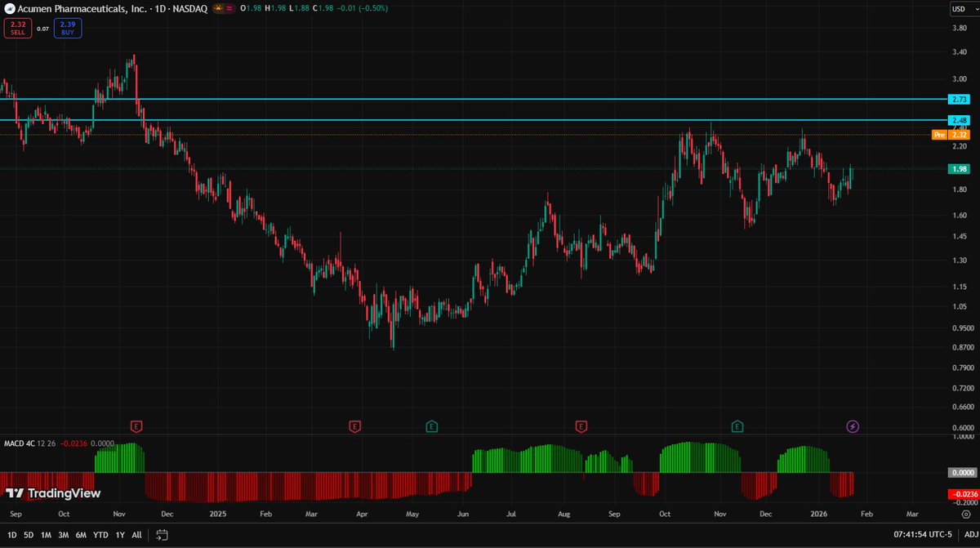Click the orange Pre 2.32 price label

951,134
